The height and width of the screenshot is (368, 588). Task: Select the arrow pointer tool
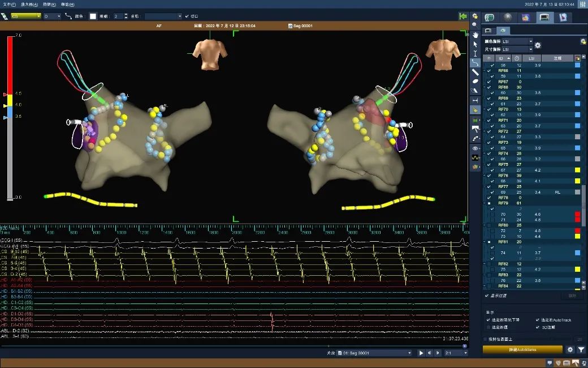pos(475,44)
